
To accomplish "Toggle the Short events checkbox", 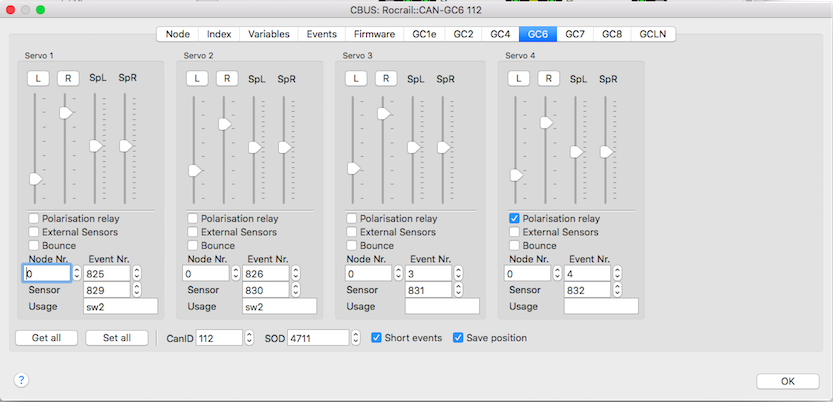I will (x=377, y=338).
